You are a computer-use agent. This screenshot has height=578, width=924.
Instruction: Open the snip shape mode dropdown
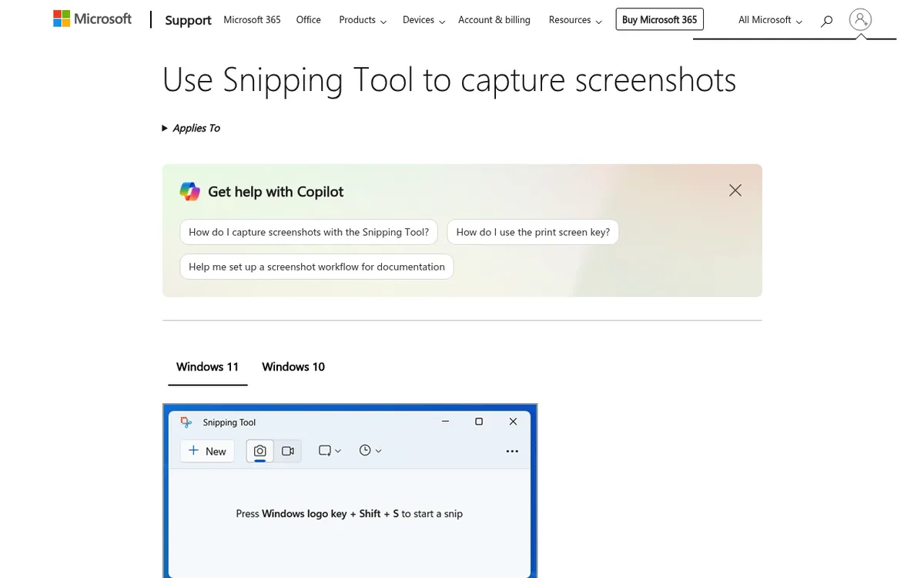tap(330, 451)
